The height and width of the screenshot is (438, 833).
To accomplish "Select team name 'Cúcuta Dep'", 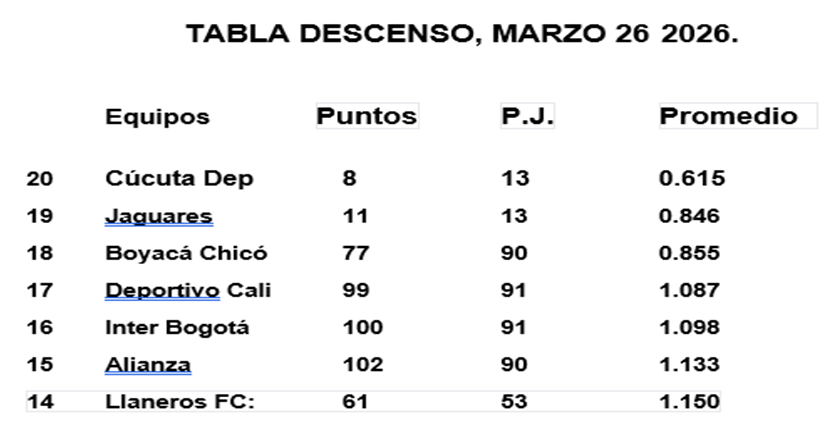I will pos(179,179).
